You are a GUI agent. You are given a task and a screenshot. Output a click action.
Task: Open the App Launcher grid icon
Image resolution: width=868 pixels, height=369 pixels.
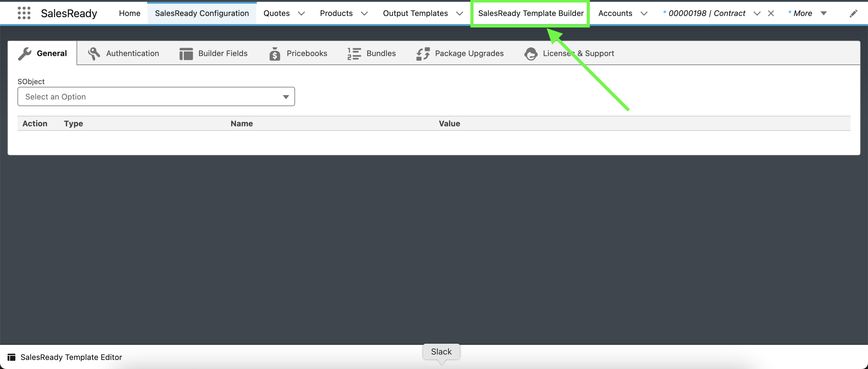point(24,13)
